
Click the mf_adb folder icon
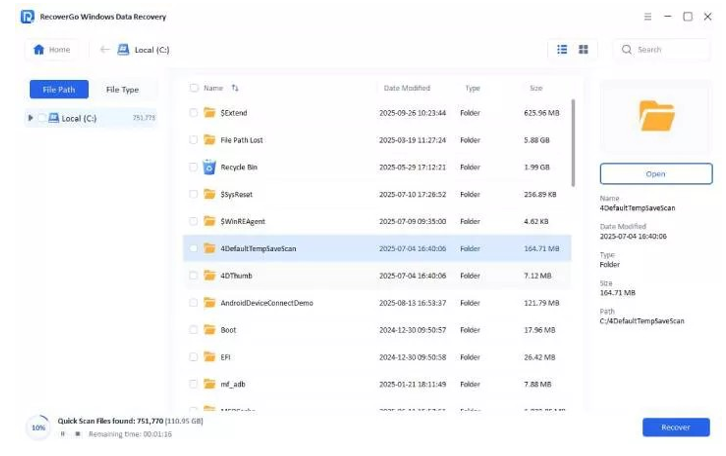[210, 384]
